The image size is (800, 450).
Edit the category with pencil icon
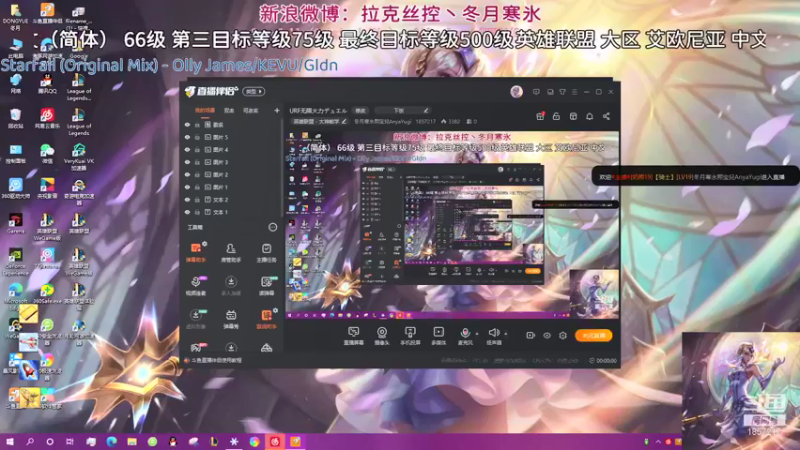[344, 121]
